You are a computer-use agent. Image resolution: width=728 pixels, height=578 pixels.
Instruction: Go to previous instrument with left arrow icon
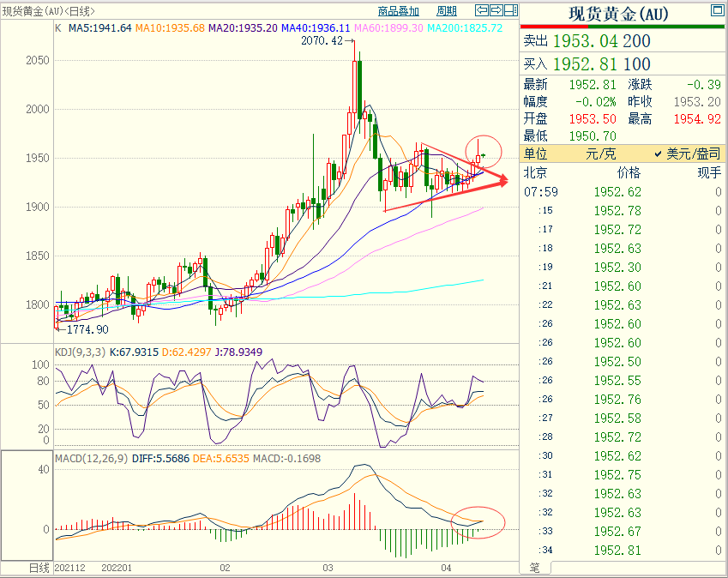point(481,10)
